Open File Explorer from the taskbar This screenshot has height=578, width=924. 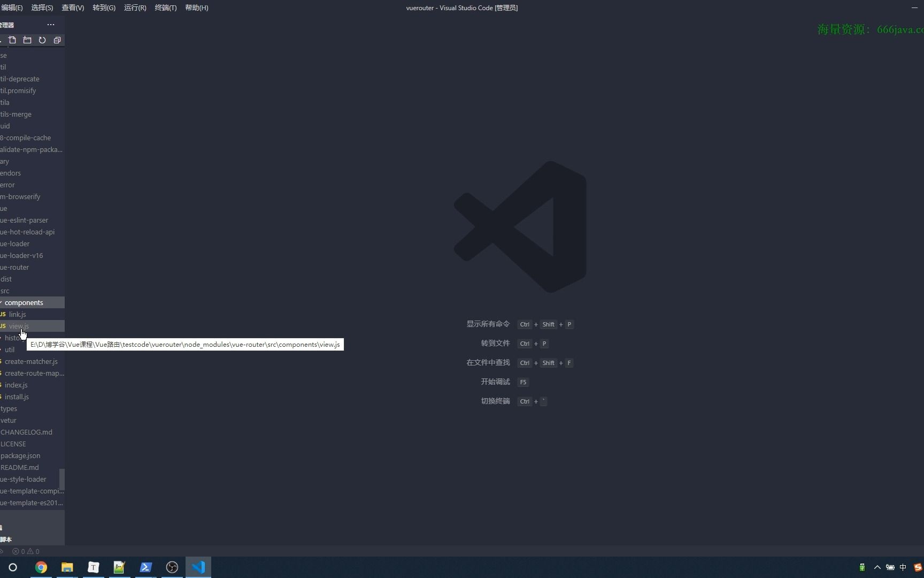pyautogui.click(x=67, y=567)
